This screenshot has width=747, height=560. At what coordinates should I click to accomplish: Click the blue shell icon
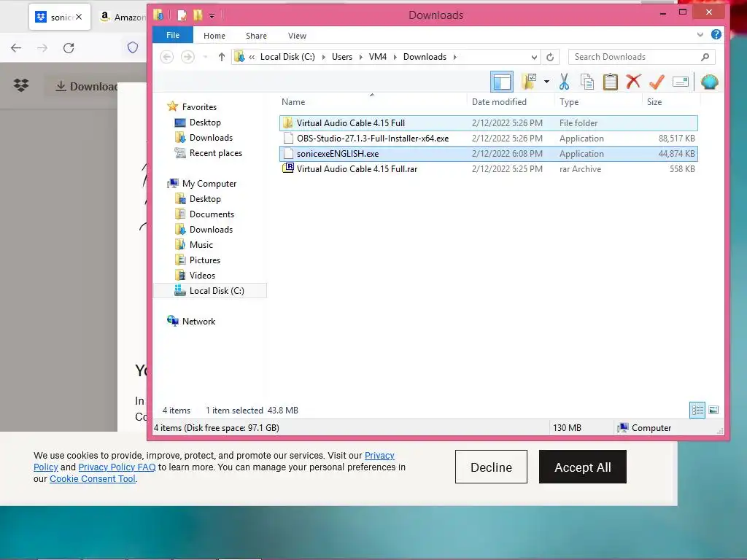(x=709, y=82)
